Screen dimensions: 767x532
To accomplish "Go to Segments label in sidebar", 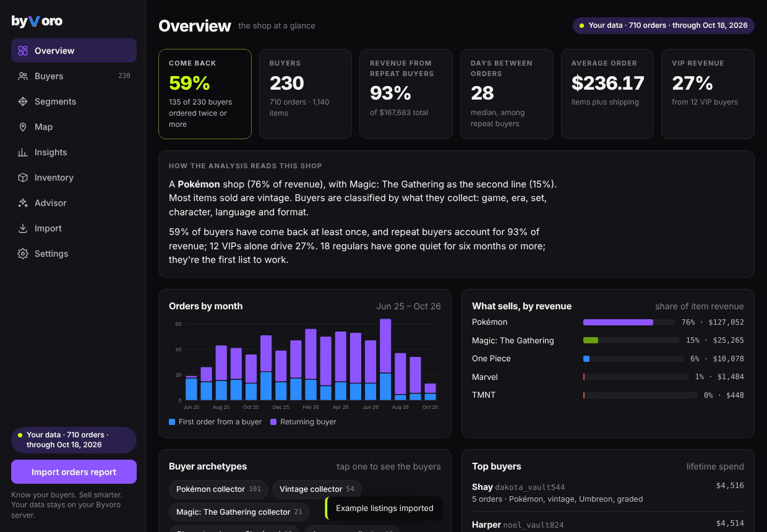I will tap(55, 101).
